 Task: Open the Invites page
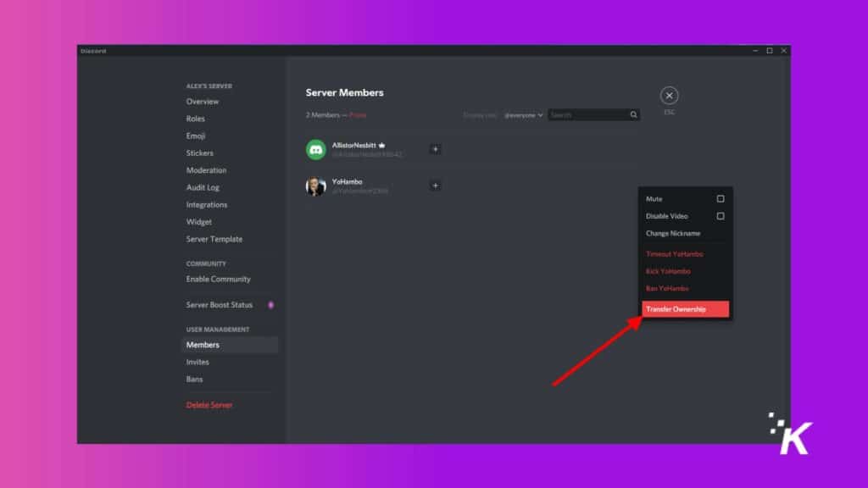198,362
